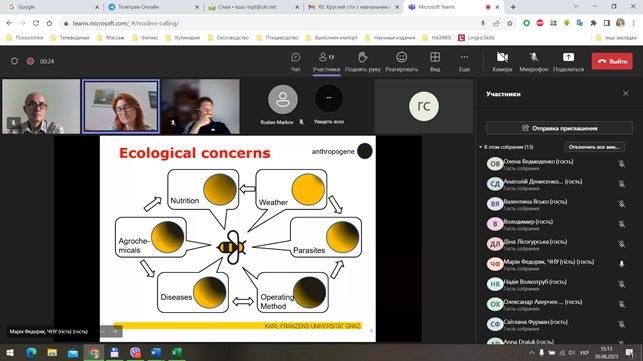Viewport: 643px width, 361px height.
Task: Toggle the Камера off/on
Action: [x=502, y=62]
